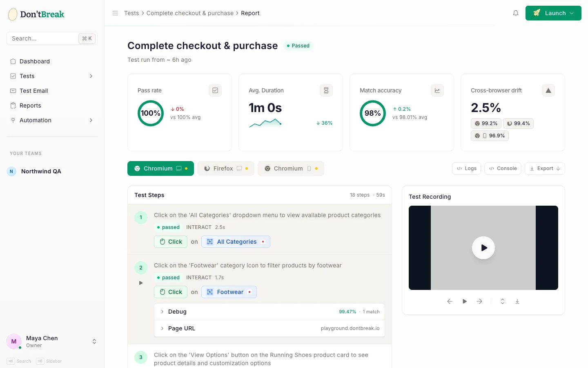Viewport: 588px width, 368px height.
Task: Click the '99.47%' match value
Action: tap(347, 312)
